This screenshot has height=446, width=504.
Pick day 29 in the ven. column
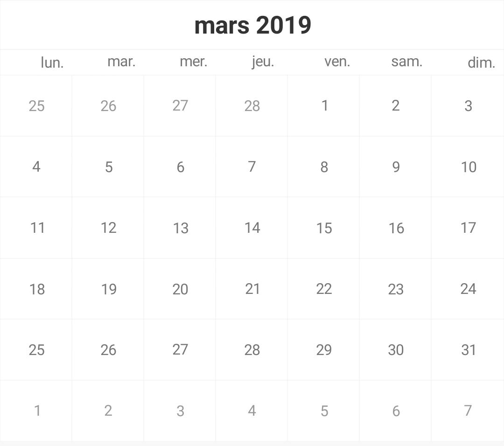(x=324, y=350)
